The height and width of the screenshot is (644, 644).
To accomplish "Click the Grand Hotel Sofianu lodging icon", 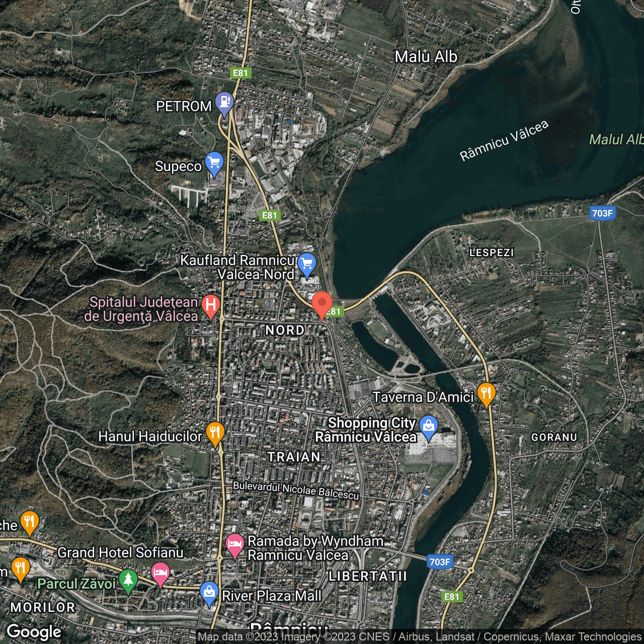I will pyautogui.click(x=161, y=573).
